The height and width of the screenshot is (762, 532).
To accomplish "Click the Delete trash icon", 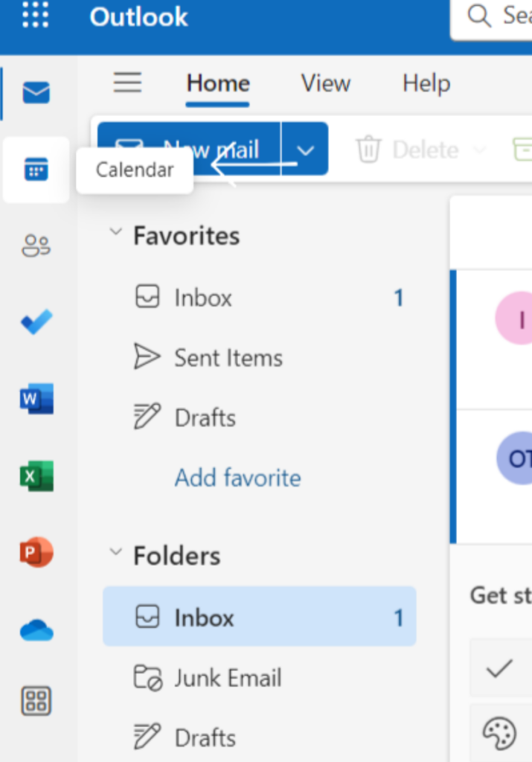I will click(x=368, y=149).
